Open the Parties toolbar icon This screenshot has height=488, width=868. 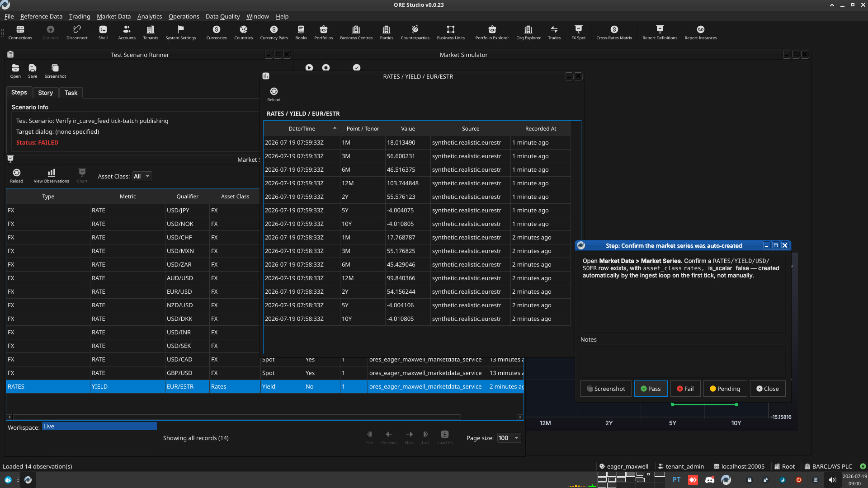coord(387,32)
